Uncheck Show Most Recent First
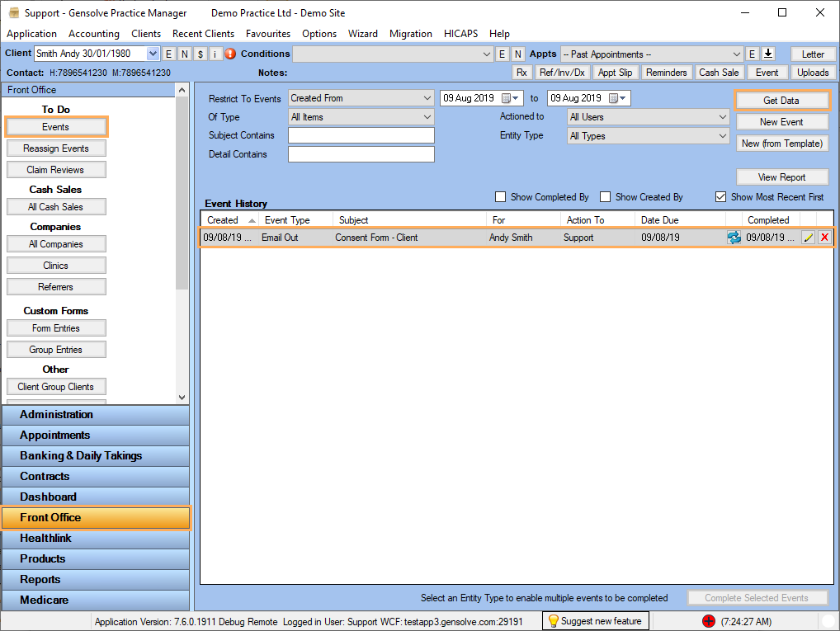The width and height of the screenshot is (840, 631). coord(720,197)
